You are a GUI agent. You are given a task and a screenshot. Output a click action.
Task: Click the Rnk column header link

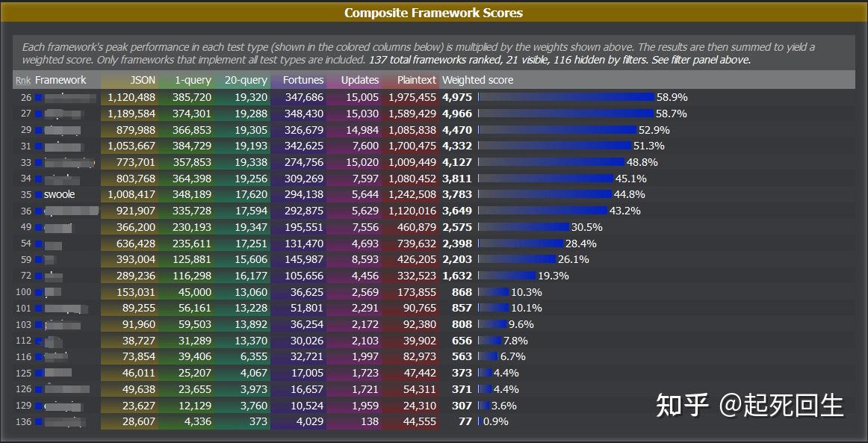23,80
